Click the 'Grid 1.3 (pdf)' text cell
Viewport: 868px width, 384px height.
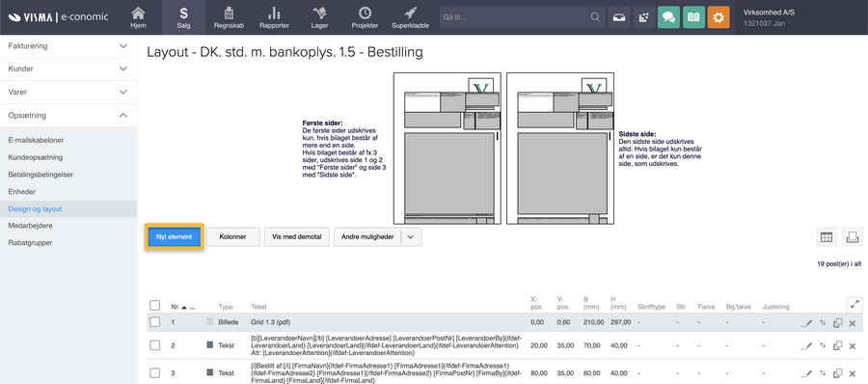(270, 322)
